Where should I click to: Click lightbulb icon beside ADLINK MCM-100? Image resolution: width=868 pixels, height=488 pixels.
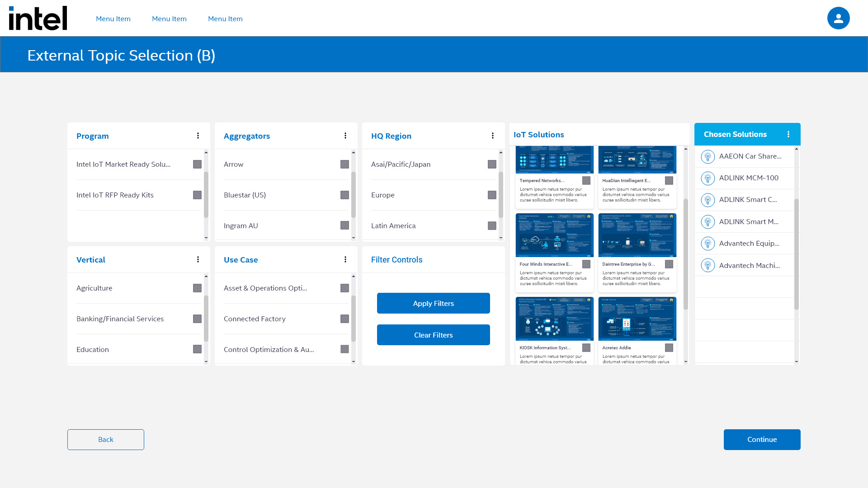click(708, 178)
